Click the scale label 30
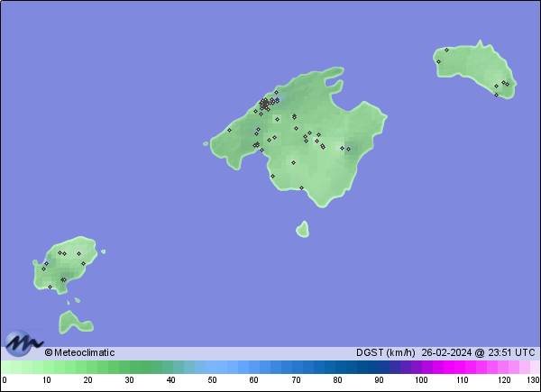The image size is (541, 392). click(x=129, y=380)
